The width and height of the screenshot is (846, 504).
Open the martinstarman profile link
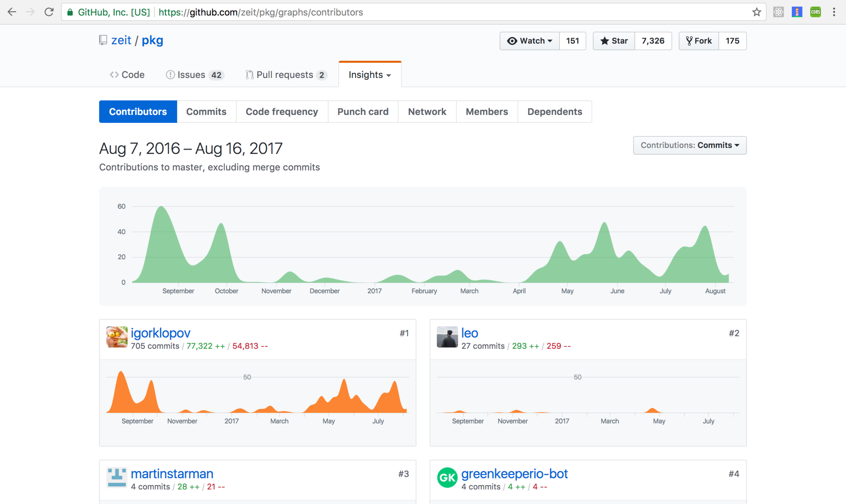(x=172, y=474)
